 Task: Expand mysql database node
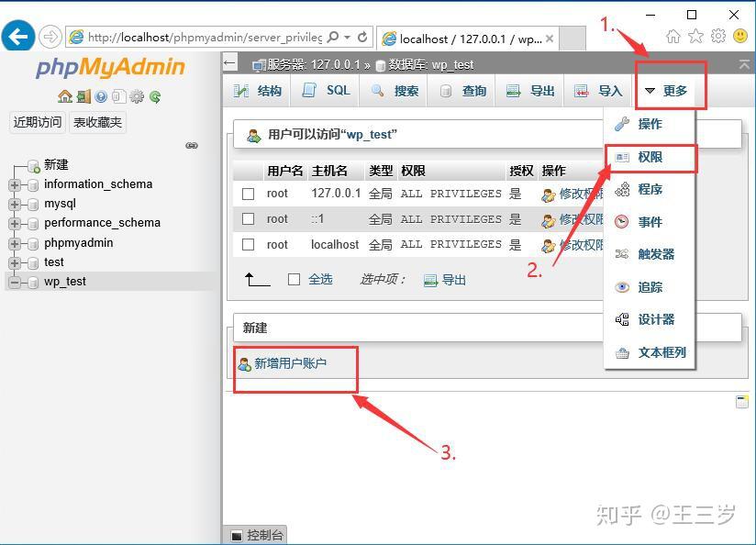pyautogui.click(x=14, y=204)
